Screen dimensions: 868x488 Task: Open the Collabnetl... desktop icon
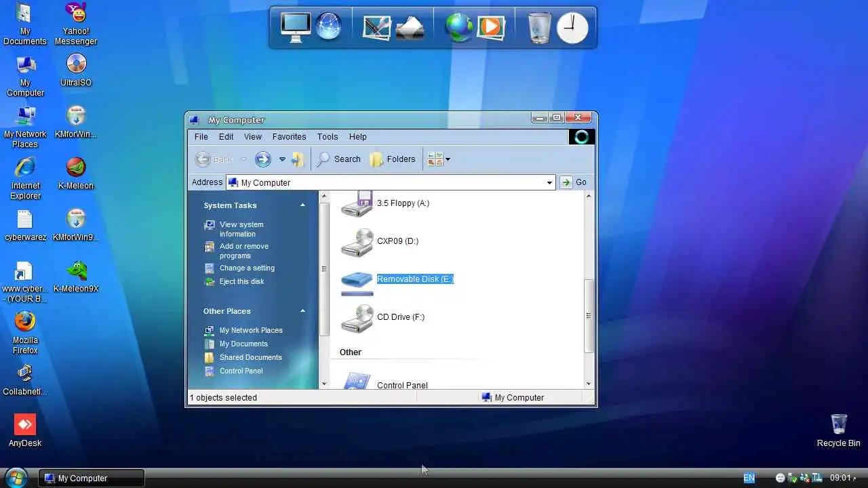[25, 380]
